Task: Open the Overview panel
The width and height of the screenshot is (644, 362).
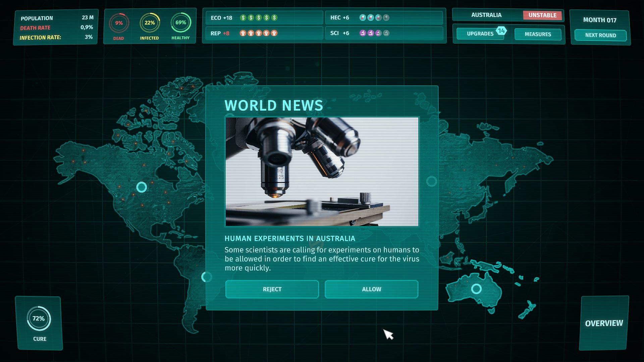Action: point(604,323)
